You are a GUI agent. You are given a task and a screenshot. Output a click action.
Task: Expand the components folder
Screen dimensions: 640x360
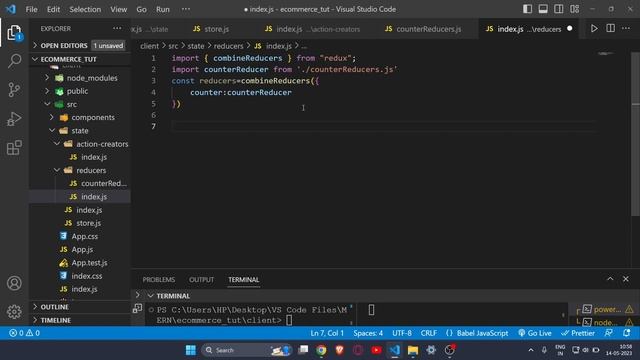tap(93, 118)
